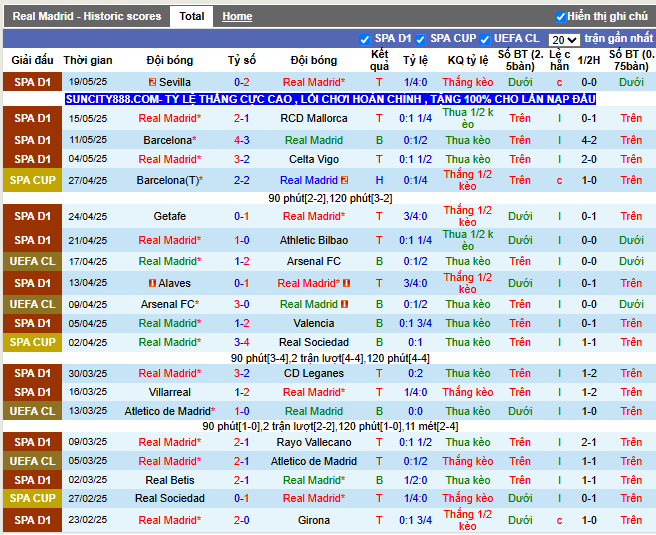This screenshot has height=535, width=656.
Task: Click the UEFA CL label on 09/04/25 row
Action: tap(32, 304)
